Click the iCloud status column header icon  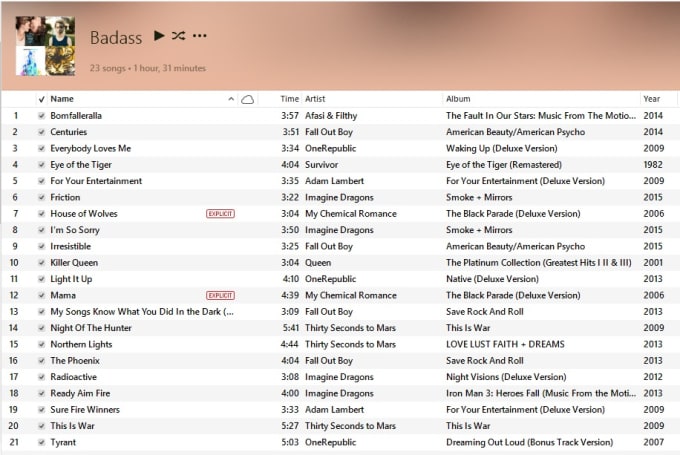pos(247,99)
